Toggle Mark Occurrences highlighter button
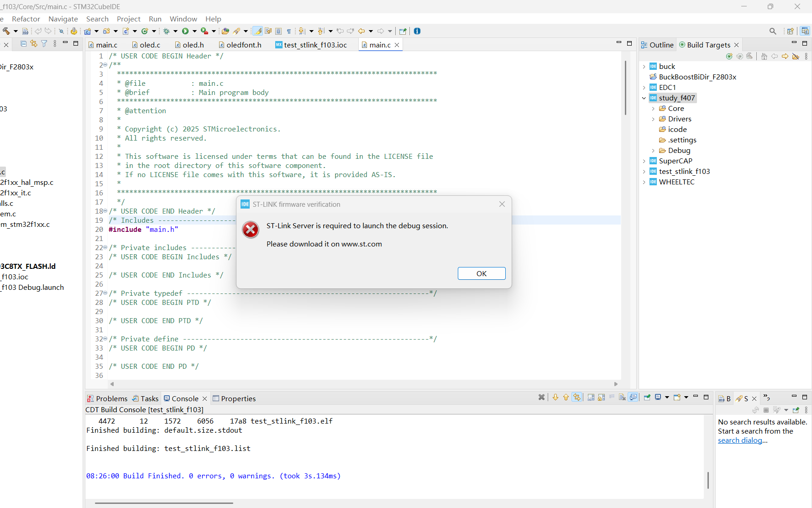The height and width of the screenshot is (508, 812). pos(257,31)
